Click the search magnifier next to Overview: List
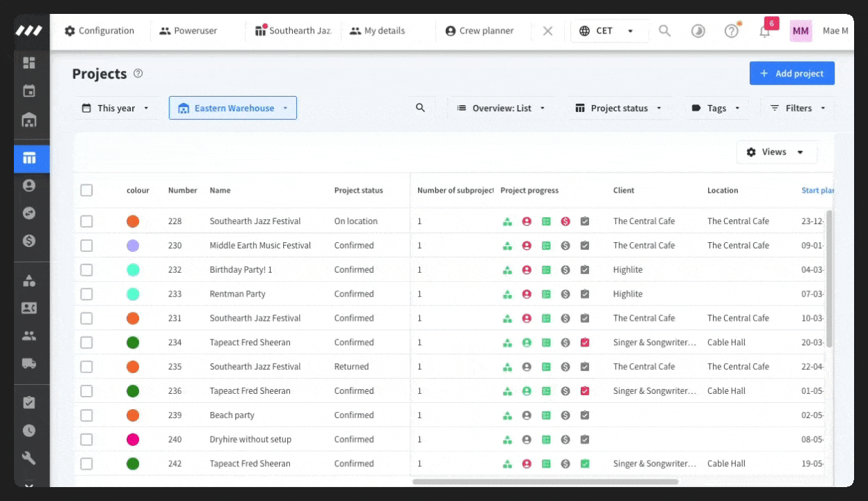 click(x=420, y=108)
